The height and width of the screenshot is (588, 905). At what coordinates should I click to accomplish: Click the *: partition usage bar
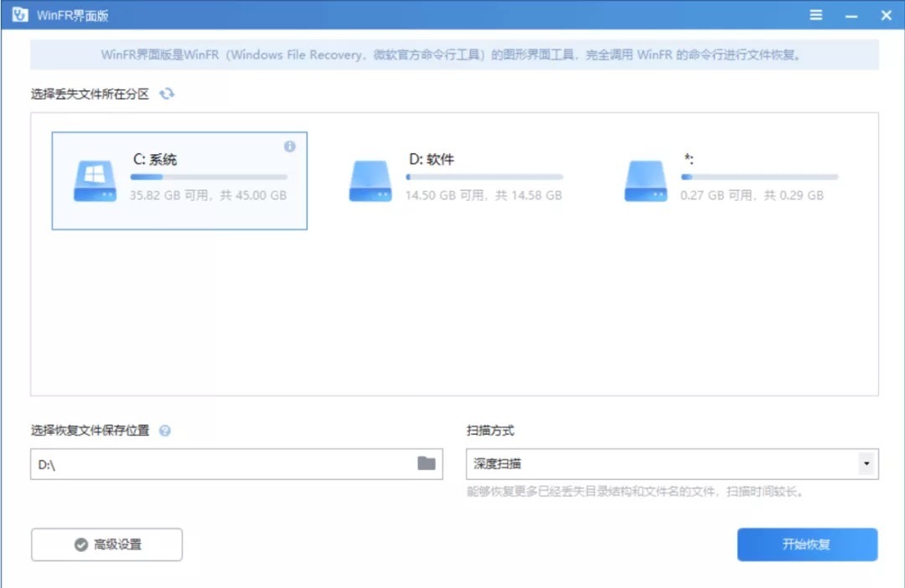(x=759, y=177)
